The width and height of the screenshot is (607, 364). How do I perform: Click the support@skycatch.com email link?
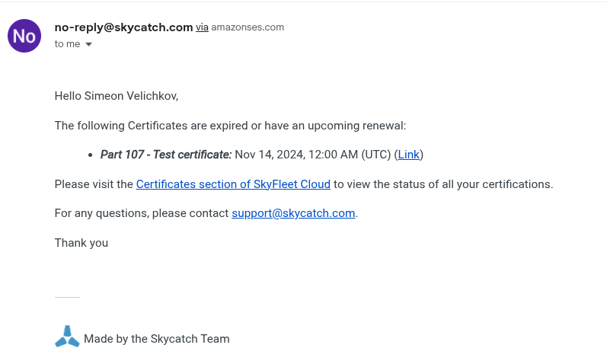coord(293,213)
